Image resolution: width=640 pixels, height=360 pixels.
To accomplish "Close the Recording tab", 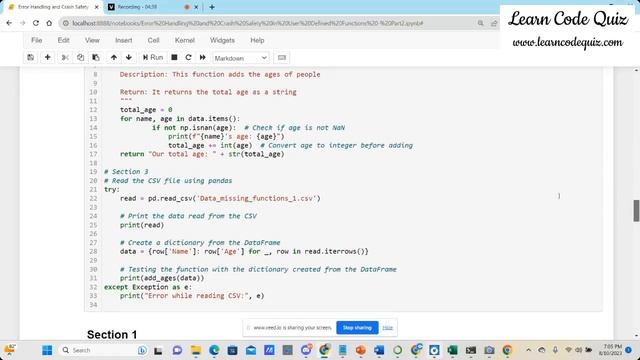I will (x=196, y=7).
